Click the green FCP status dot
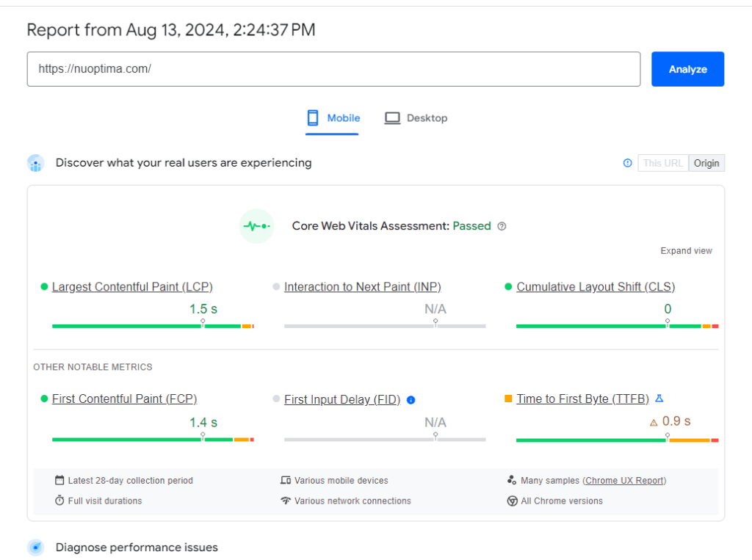Screen dimensions: 752x560 (44, 399)
